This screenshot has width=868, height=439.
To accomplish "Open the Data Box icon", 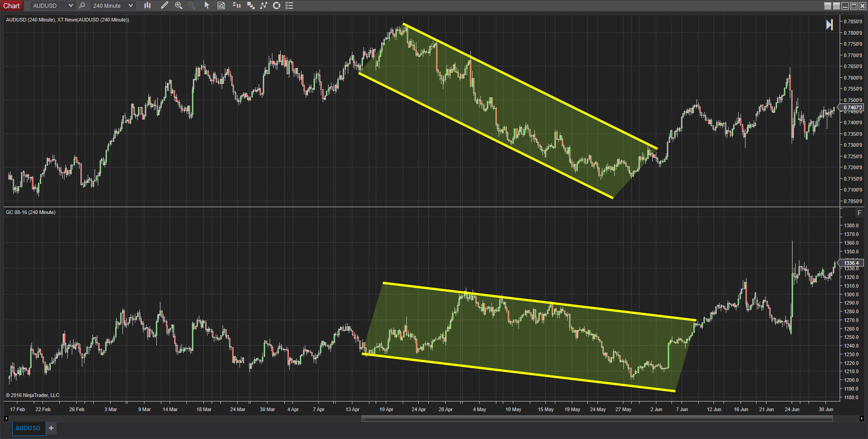I will [x=221, y=5].
